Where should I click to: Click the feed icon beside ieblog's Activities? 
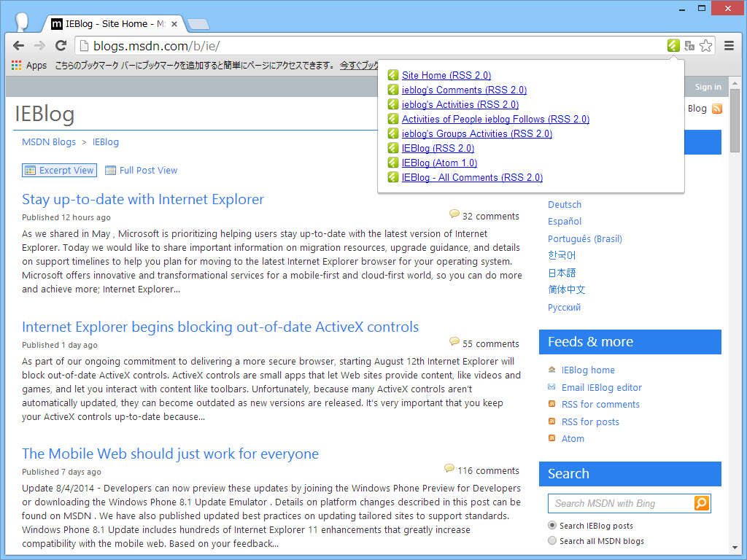(393, 104)
